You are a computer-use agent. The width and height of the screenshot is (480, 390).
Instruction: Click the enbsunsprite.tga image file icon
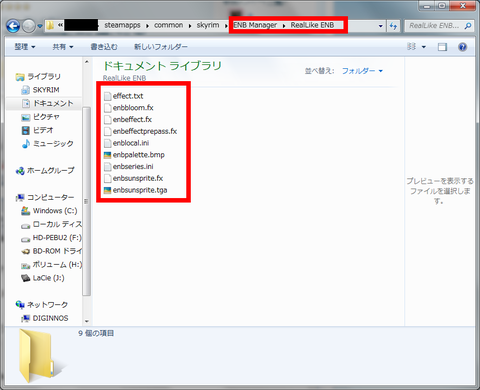107,190
